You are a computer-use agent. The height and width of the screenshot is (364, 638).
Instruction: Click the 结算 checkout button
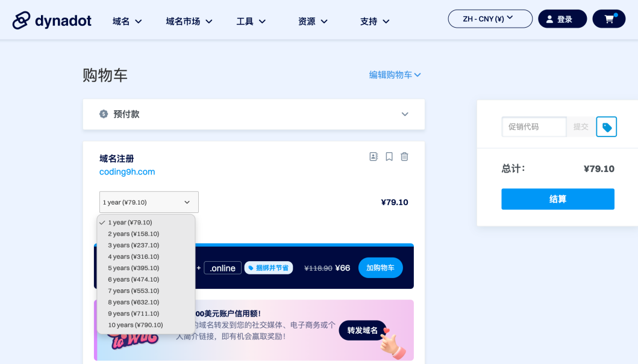point(557,199)
